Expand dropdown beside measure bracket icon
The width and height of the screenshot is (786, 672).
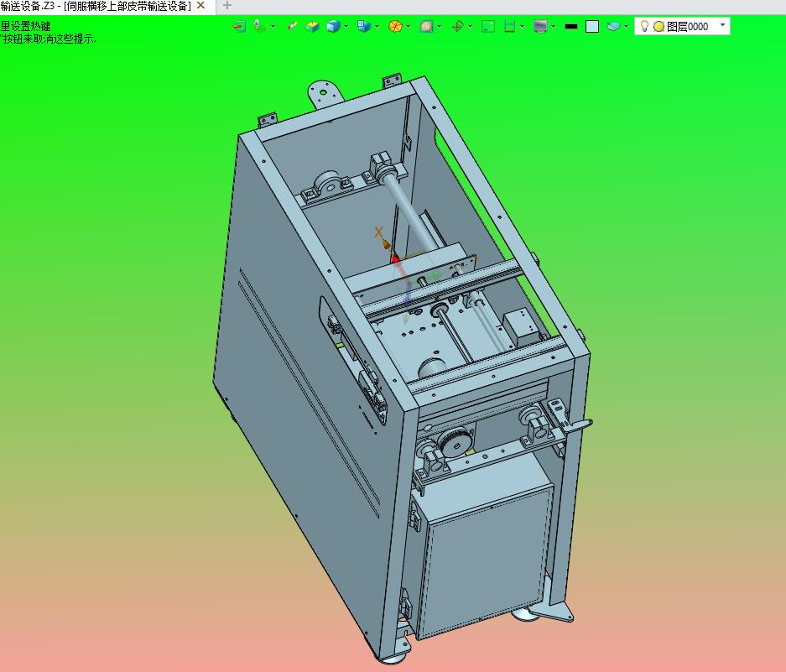tap(523, 27)
